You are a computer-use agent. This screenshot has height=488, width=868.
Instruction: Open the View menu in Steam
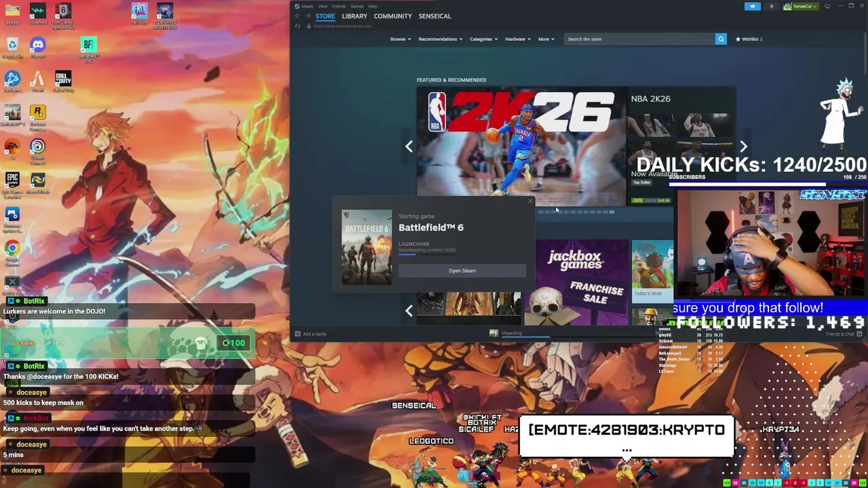click(323, 6)
